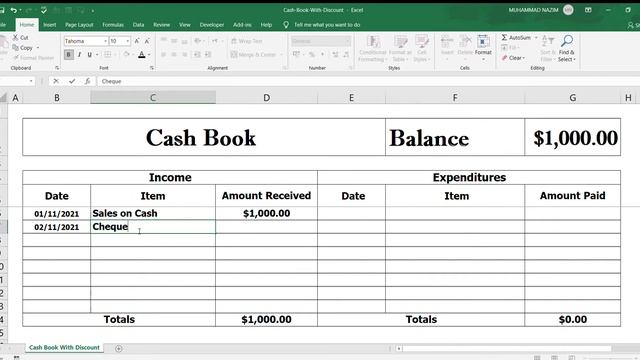Open the Page Layout ribbon tab

(x=79, y=25)
